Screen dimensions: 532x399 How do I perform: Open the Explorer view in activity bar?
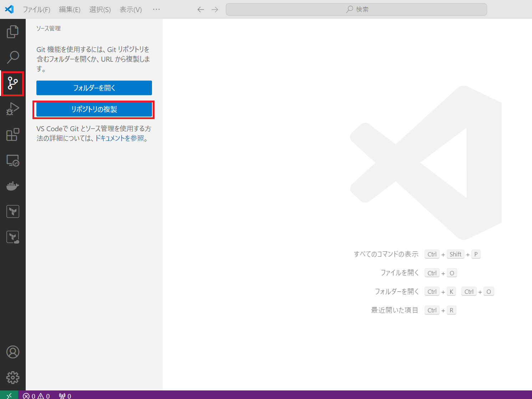coord(13,32)
